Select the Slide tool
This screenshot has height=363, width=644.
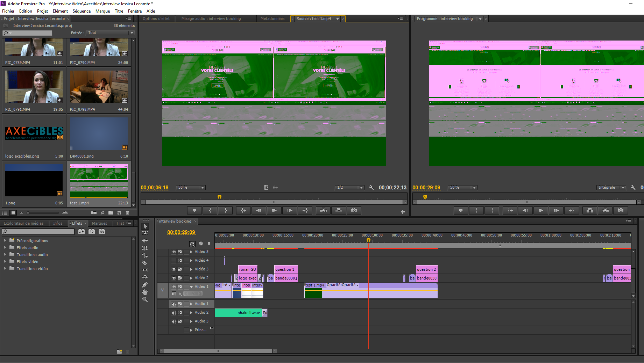(145, 277)
